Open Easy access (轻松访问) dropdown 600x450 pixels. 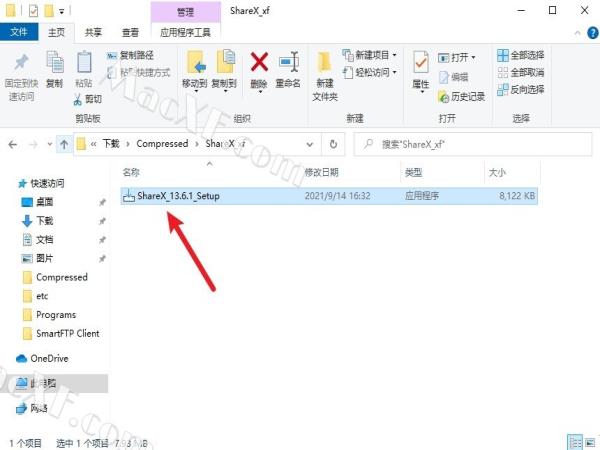(x=370, y=72)
